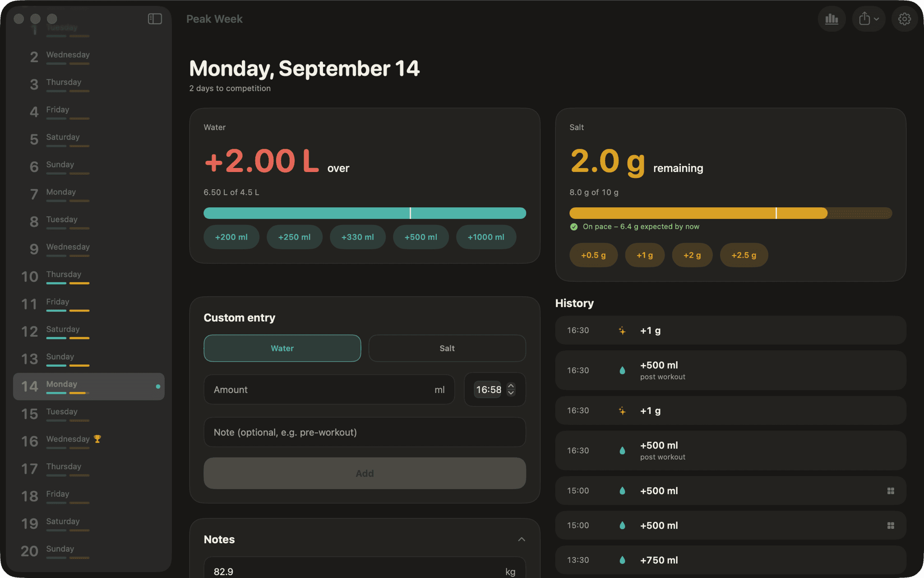The width and height of the screenshot is (924, 578).
Task: Collapse the Notes section chevron
Action: (522, 540)
